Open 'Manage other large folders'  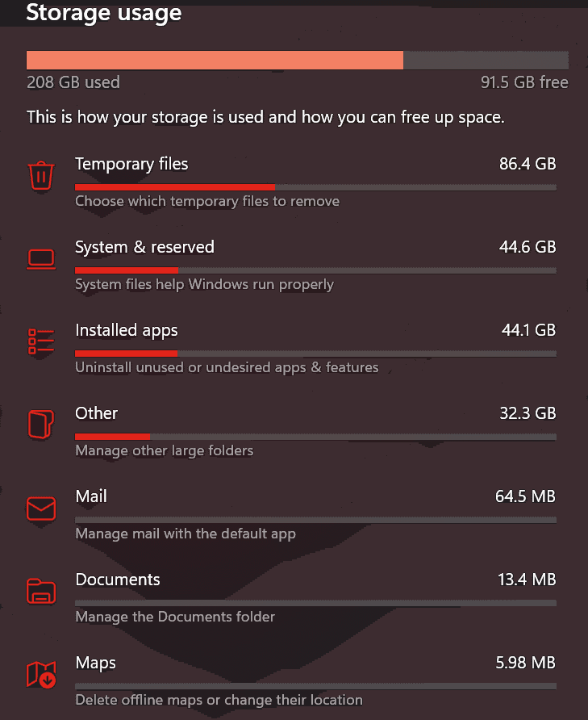[164, 450]
